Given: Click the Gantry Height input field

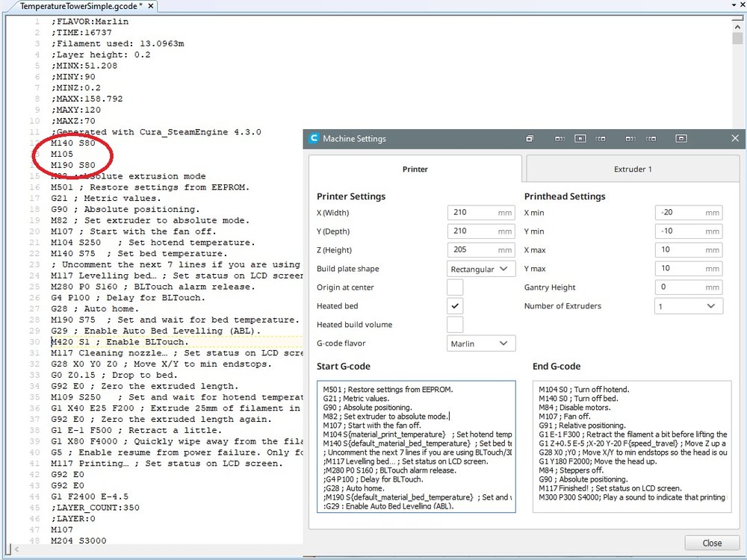Looking at the screenshot, I should [689, 287].
